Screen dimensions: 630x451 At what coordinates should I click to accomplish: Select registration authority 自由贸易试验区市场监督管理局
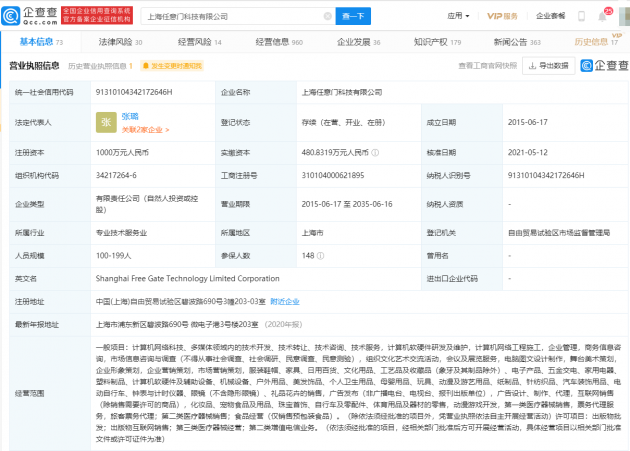tap(559, 233)
